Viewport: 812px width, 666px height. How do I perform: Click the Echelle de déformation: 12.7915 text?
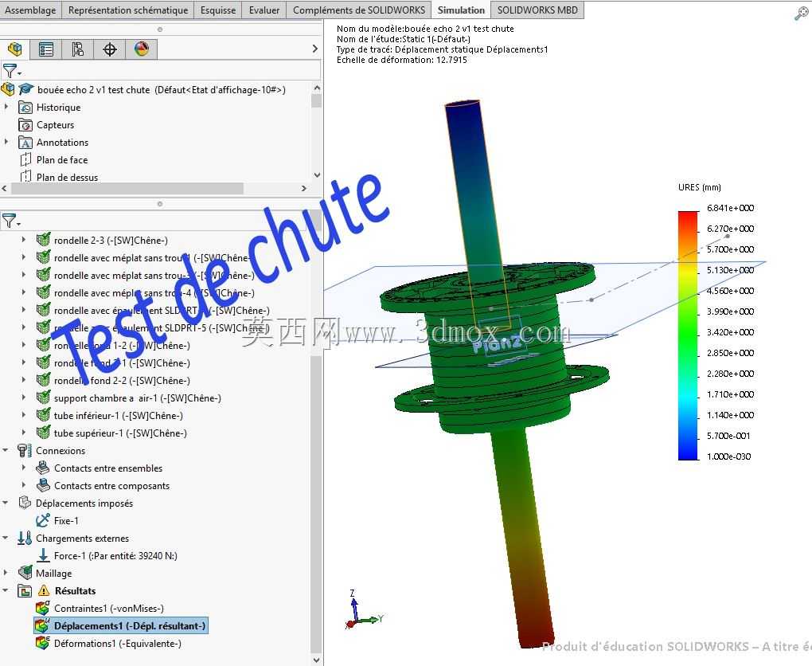point(402,60)
